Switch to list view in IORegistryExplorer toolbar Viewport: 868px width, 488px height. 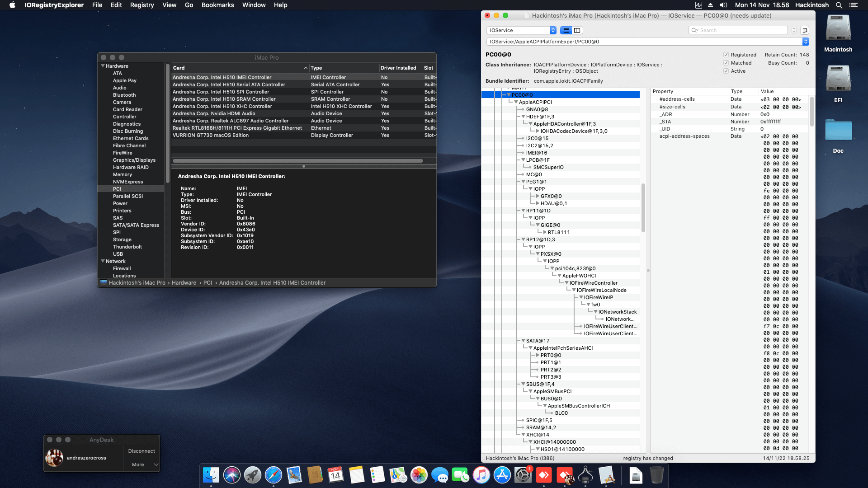[566, 30]
